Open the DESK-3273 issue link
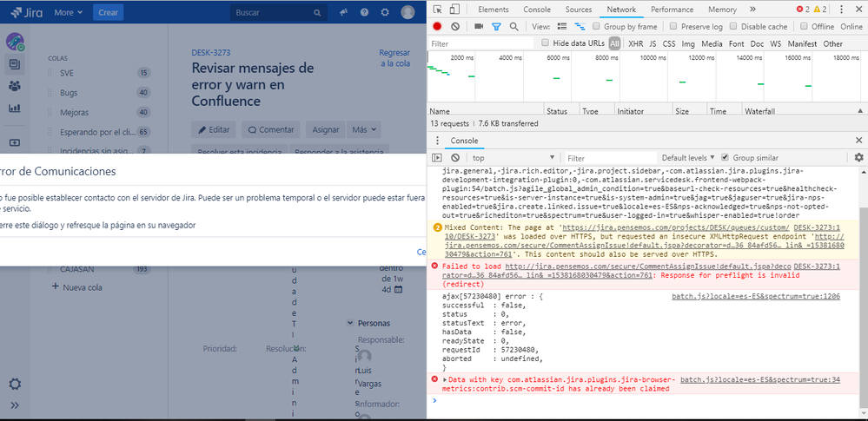 211,53
